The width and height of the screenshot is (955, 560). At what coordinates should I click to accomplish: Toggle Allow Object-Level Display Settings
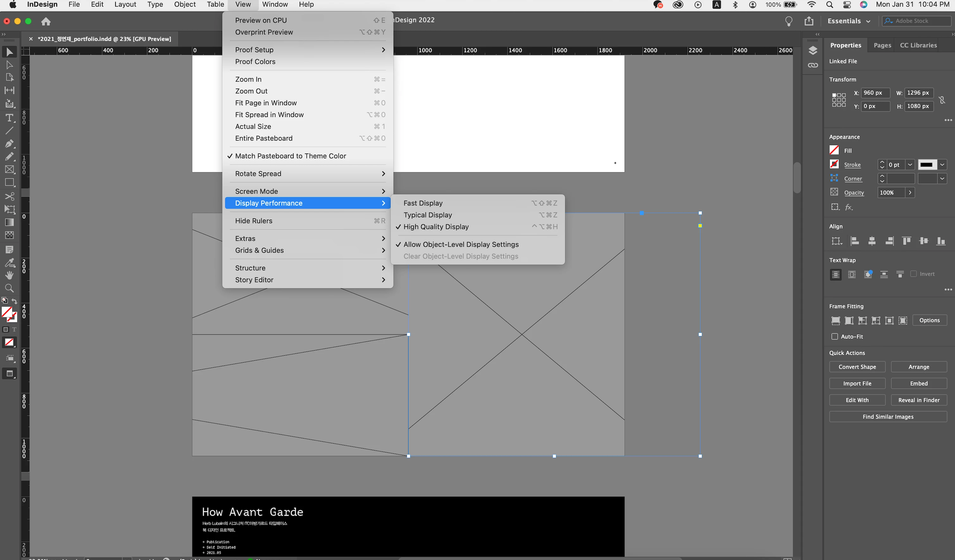click(x=461, y=244)
